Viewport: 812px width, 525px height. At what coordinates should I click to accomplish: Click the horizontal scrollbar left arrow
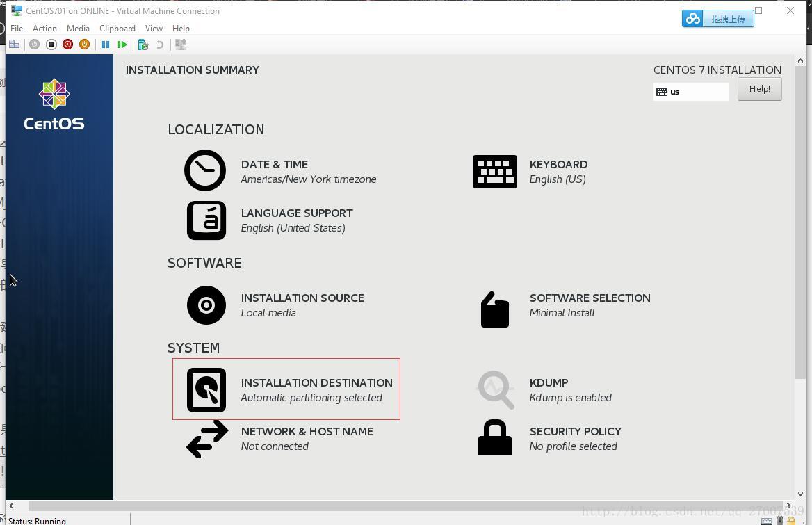[11, 506]
